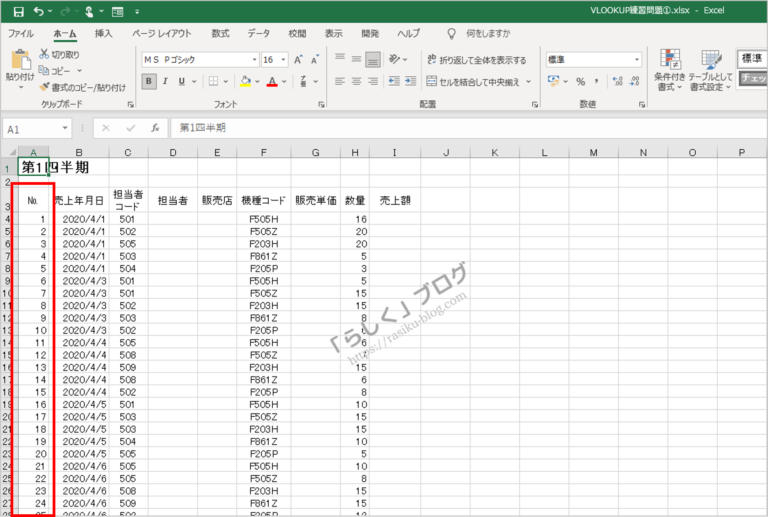
Task: Toggle Bold formatting
Action: 149,81
